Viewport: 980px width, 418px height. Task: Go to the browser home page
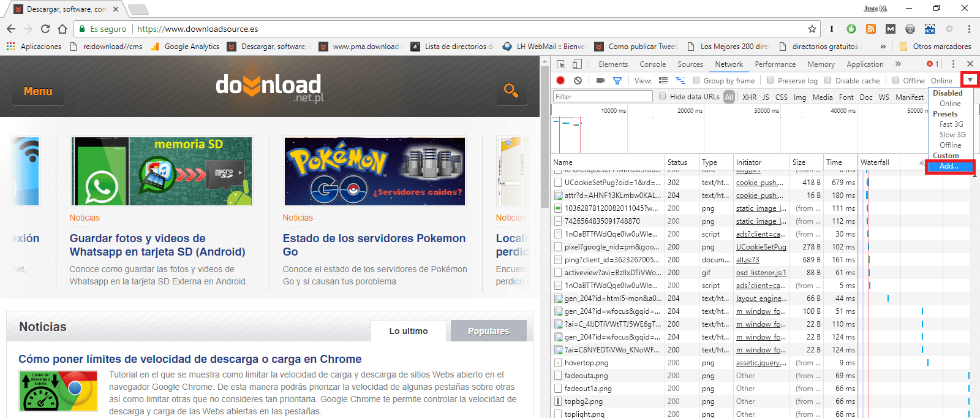[62, 29]
